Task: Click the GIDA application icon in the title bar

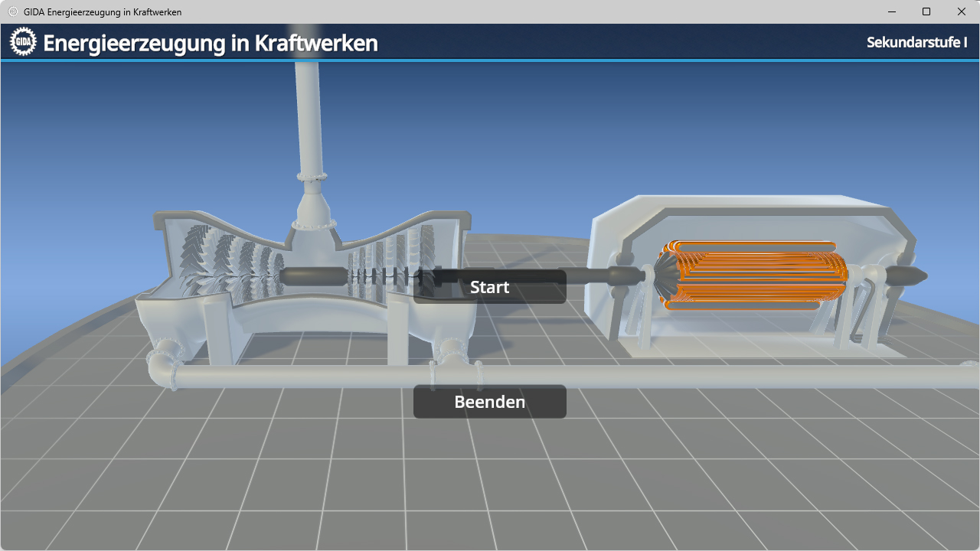Action: (x=12, y=11)
